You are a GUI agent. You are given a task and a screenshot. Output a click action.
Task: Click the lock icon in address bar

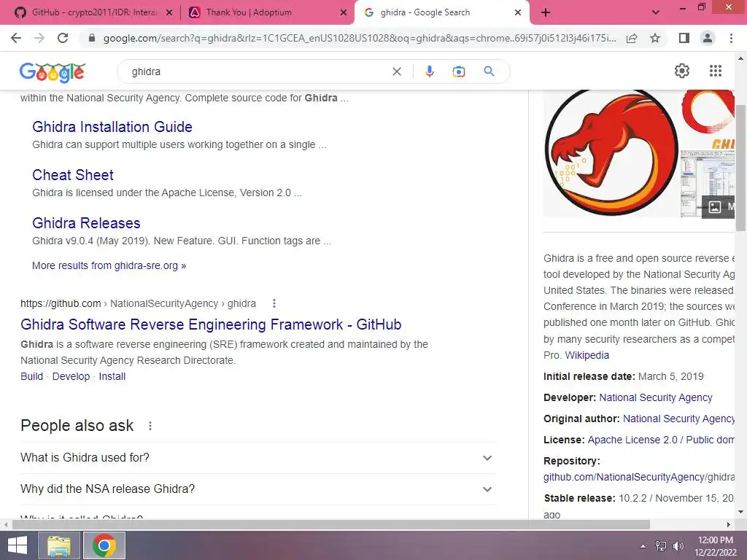[92, 38]
